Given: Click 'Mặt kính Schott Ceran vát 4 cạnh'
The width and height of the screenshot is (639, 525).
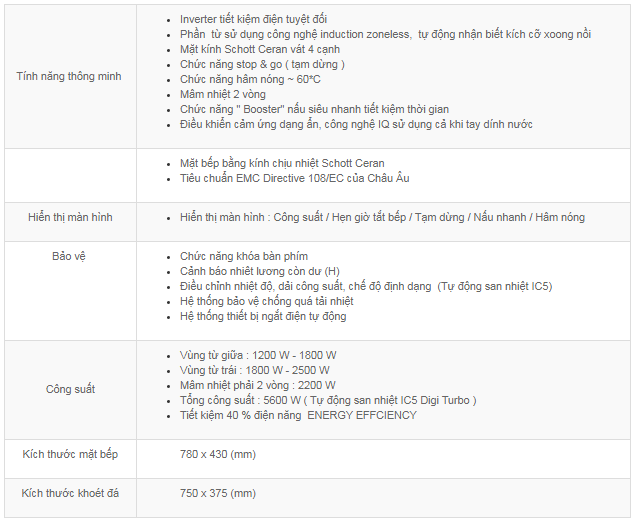Looking at the screenshot, I should [260, 49].
